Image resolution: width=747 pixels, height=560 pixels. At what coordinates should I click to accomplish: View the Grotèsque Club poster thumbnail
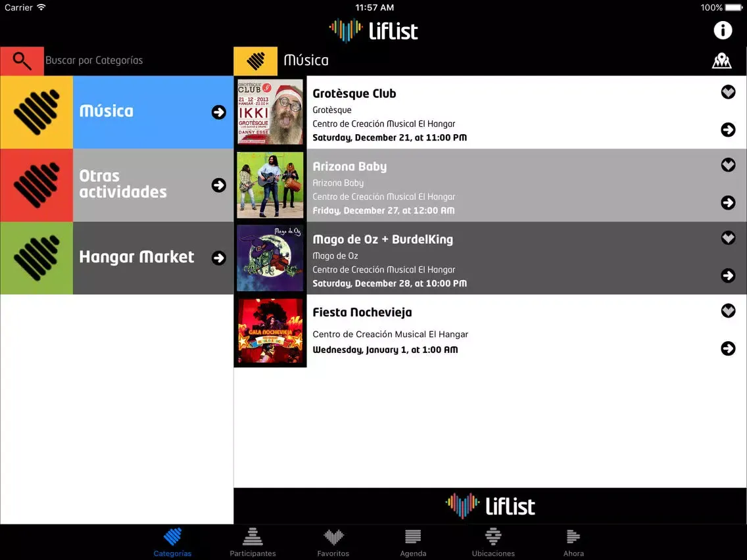click(x=270, y=112)
